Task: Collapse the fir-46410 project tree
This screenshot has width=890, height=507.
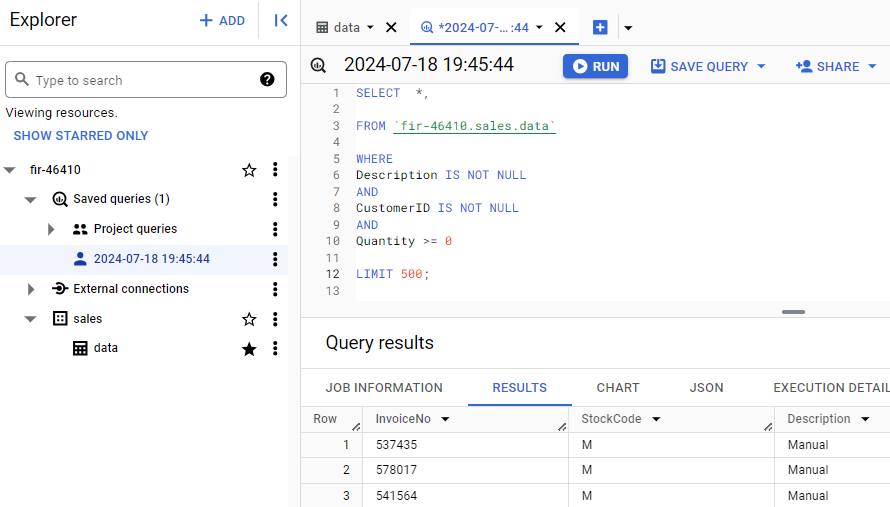Action: (10, 170)
